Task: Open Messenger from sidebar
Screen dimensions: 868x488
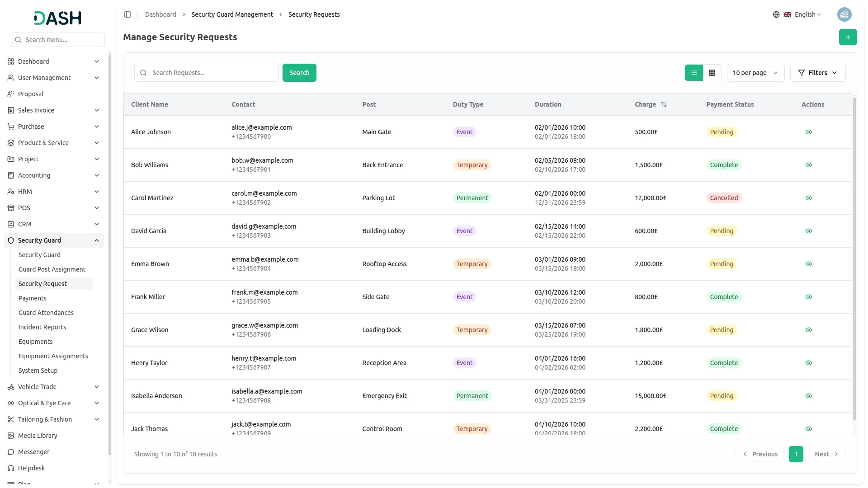Action: click(34, 452)
